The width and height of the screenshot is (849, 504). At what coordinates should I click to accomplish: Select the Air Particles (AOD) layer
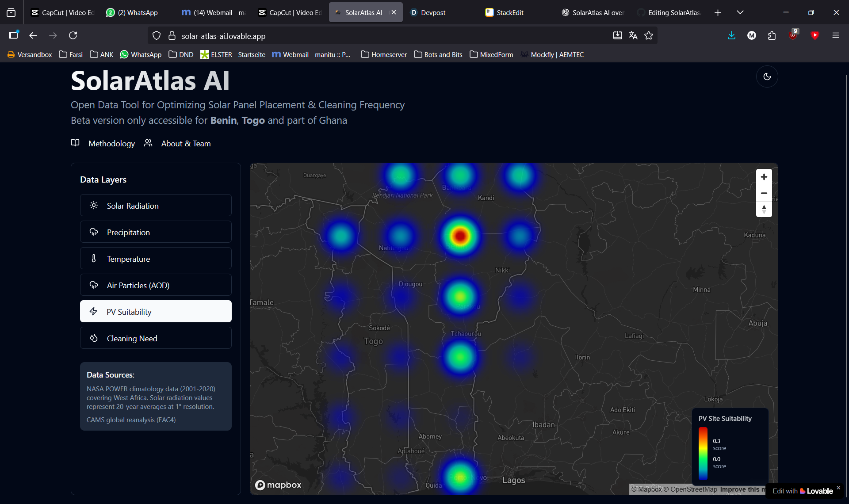[156, 285]
